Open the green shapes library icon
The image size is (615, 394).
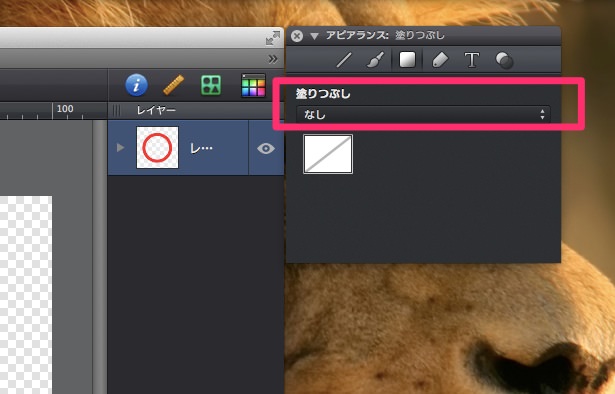click(211, 85)
